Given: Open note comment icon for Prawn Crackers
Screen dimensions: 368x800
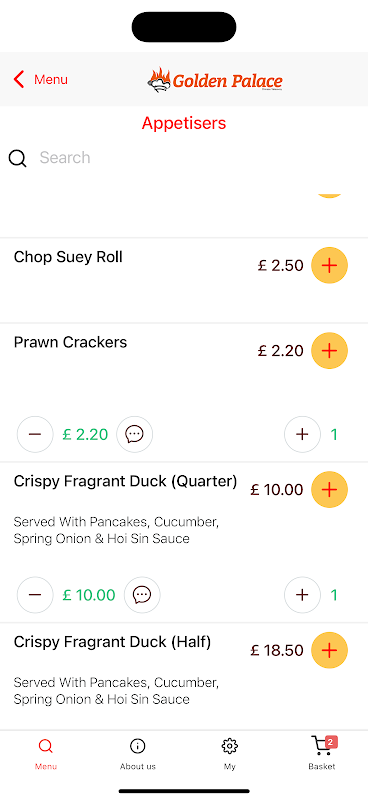Looking at the screenshot, I should pos(135,434).
